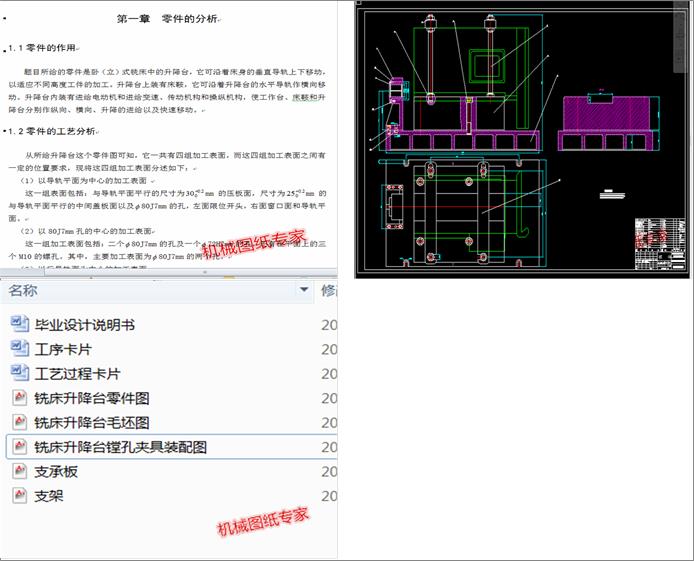This screenshot has width=694, height=561.
Task: Select the file 毕业设计说明书
Action: click(x=85, y=325)
